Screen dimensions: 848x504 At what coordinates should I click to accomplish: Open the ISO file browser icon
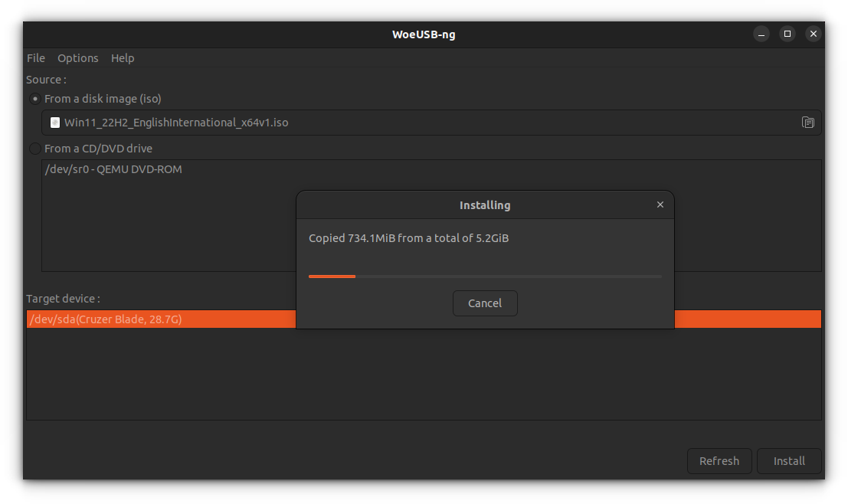pyautogui.click(x=807, y=122)
